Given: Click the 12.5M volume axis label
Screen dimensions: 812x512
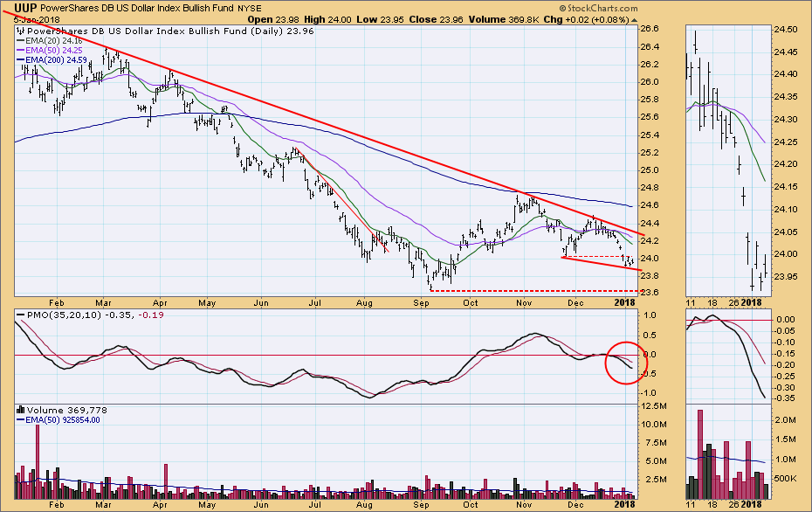Looking at the screenshot, I should 653,405.
